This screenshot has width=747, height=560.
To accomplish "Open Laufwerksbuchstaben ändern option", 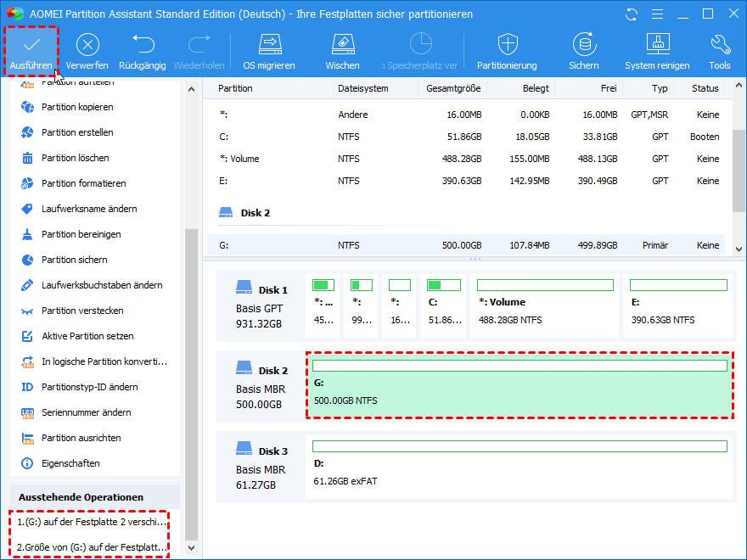I will pos(102,285).
